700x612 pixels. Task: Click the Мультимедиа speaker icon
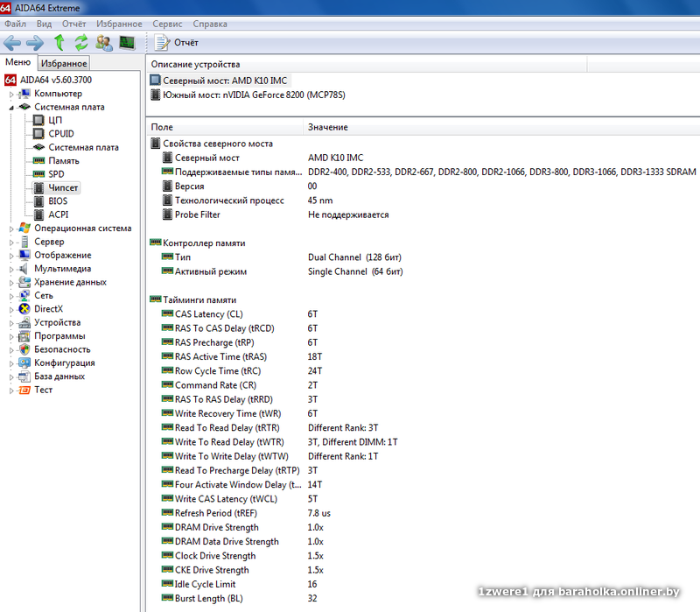pos(24,269)
